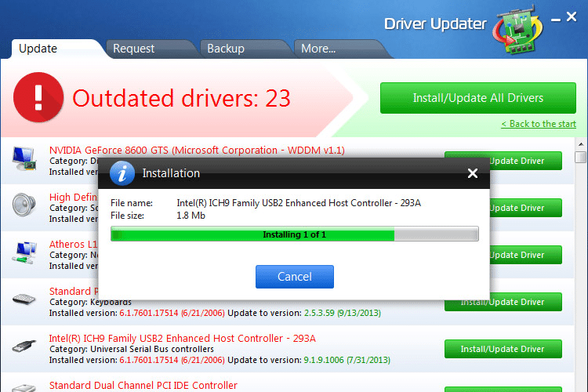Minimize the Driver Updater window

pos(556,20)
